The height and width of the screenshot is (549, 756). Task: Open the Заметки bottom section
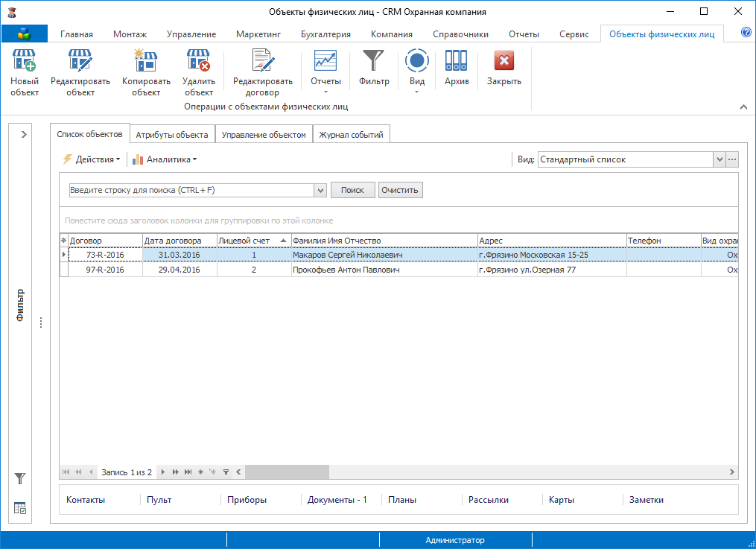[x=646, y=500]
